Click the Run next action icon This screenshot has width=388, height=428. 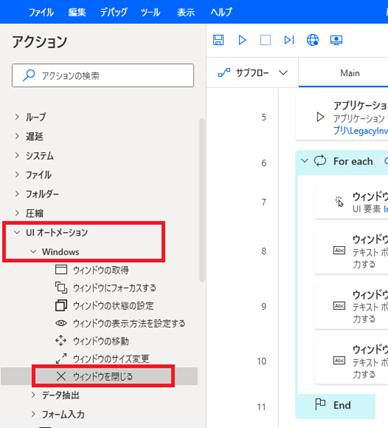(289, 40)
